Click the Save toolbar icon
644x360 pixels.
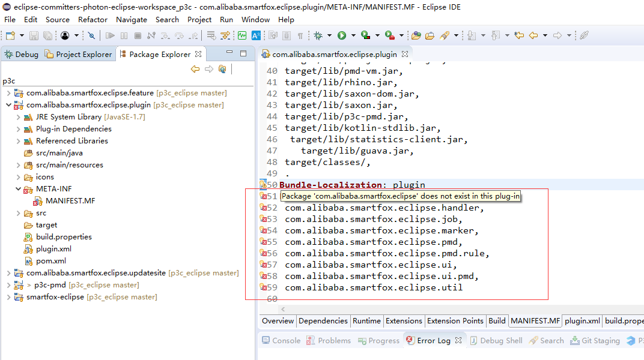pyautogui.click(x=34, y=35)
